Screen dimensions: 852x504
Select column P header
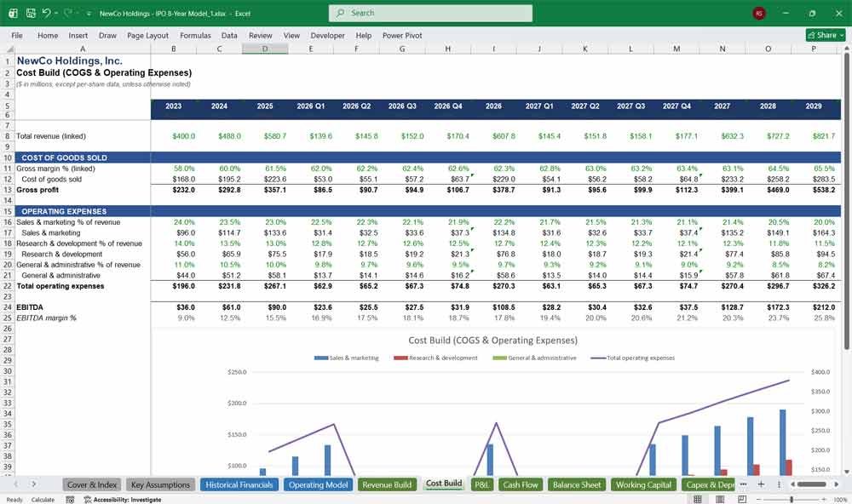click(814, 49)
